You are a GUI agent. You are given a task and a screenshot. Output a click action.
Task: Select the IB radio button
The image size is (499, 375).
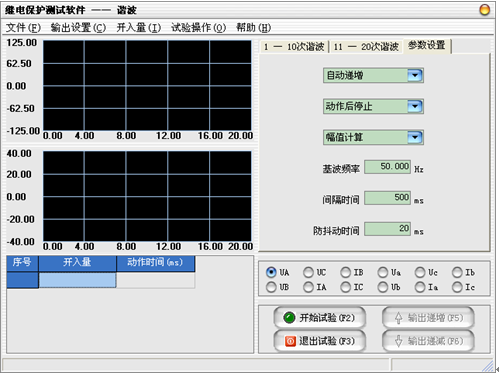point(345,272)
